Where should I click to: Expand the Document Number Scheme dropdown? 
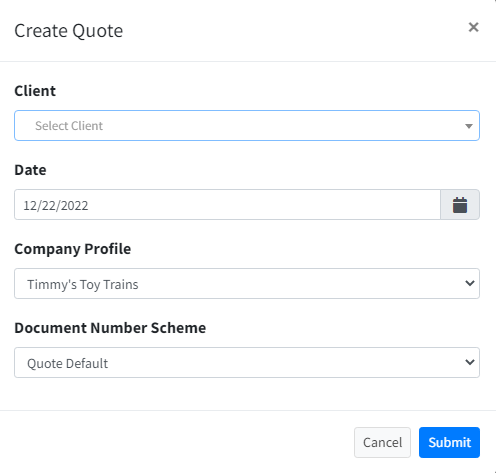click(247, 363)
